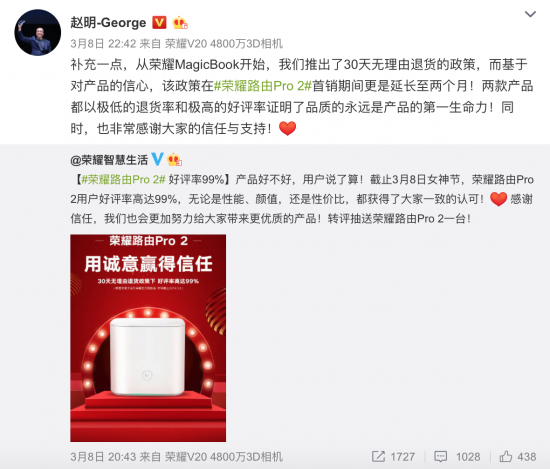Click the 3月8日 22:42 timestamp

coord(103,44)
